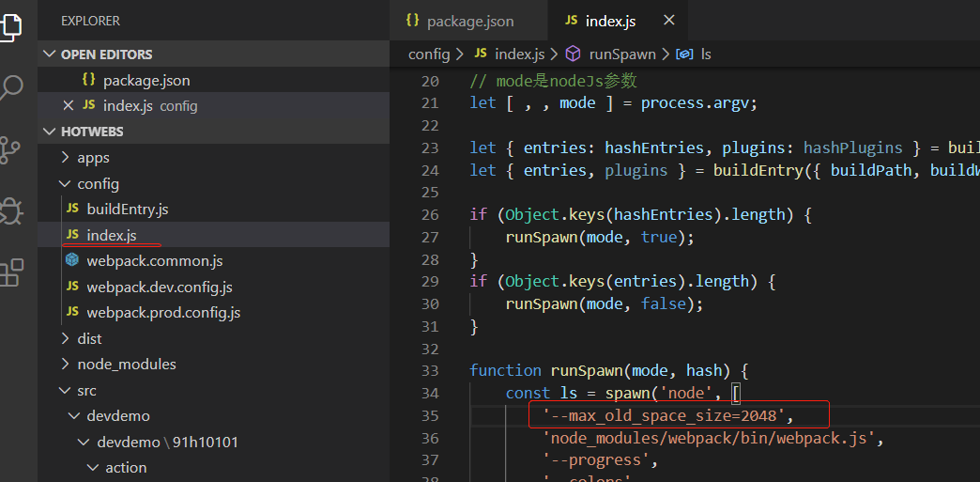This screenshot has height=482, width=980.
Task: Open the Extensions view icon
Action: point(10,272)
